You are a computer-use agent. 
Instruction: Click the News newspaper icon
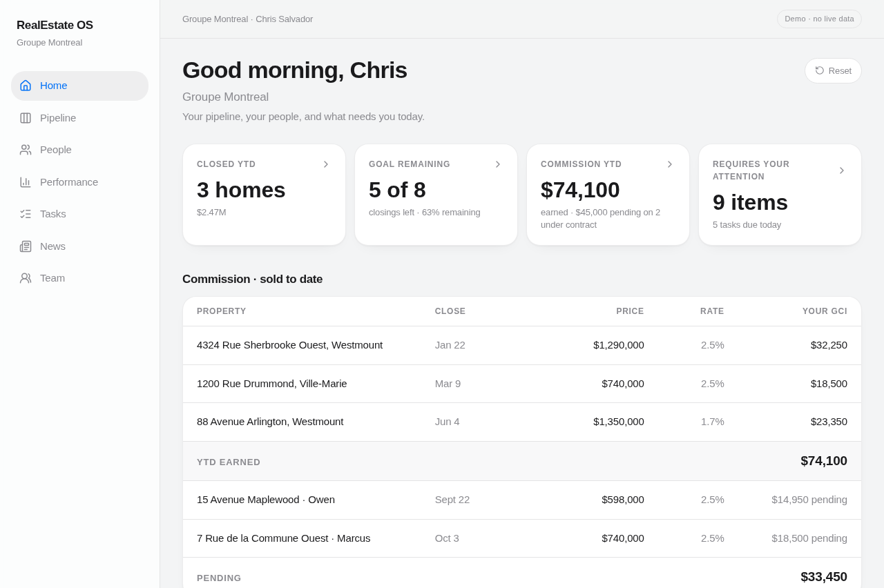point(26,246)
